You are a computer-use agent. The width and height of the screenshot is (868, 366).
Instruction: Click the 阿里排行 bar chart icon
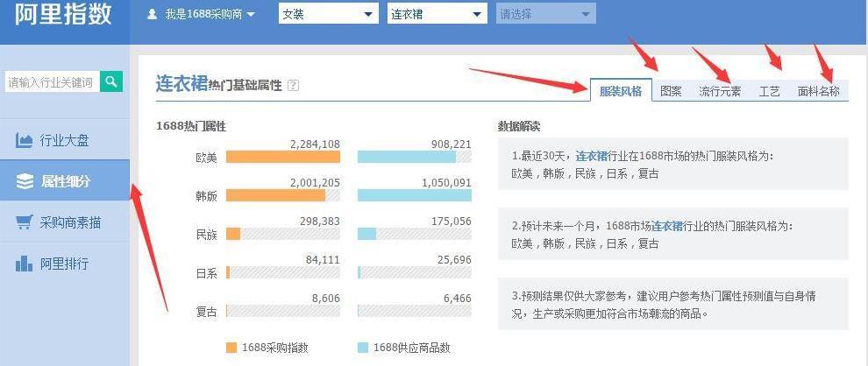pyautogui.click(x=25, y=264)
